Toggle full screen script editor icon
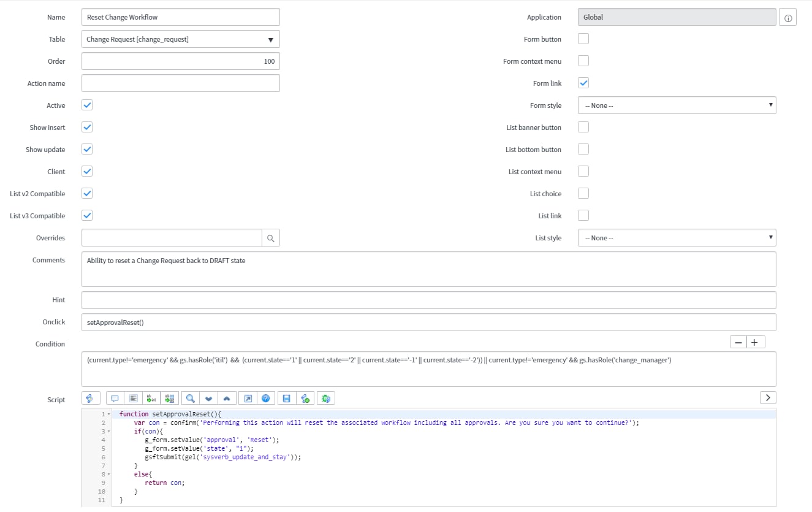Image resolution: width=812 pixels, height=512 pixels. click(x=248, y=399)
